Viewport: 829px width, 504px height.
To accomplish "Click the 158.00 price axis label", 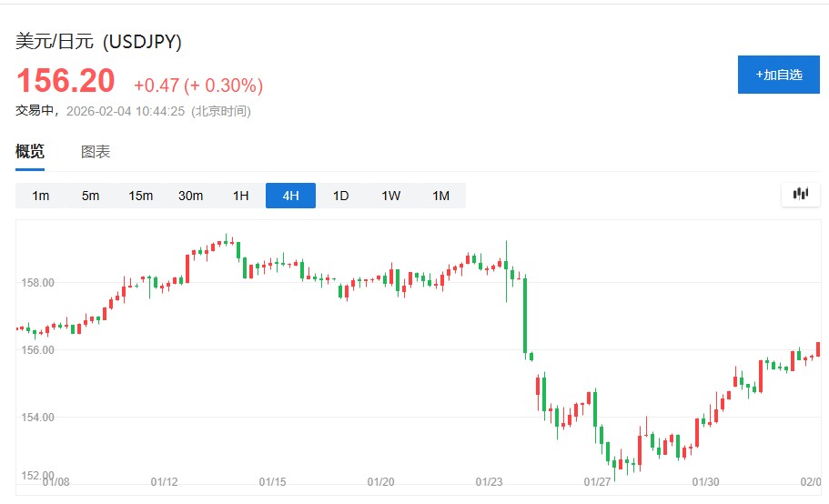I will click(x=37, y=283).
